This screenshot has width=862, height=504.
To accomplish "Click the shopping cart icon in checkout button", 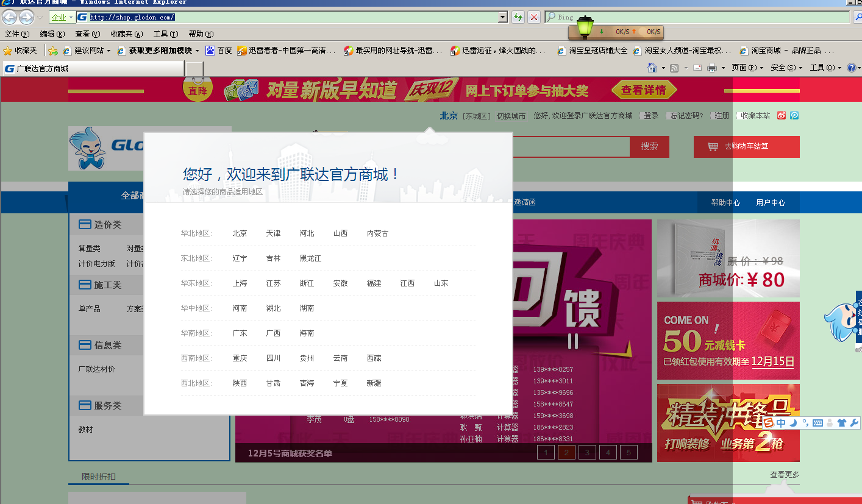I will pyautogui.click(x=713, y=147).
